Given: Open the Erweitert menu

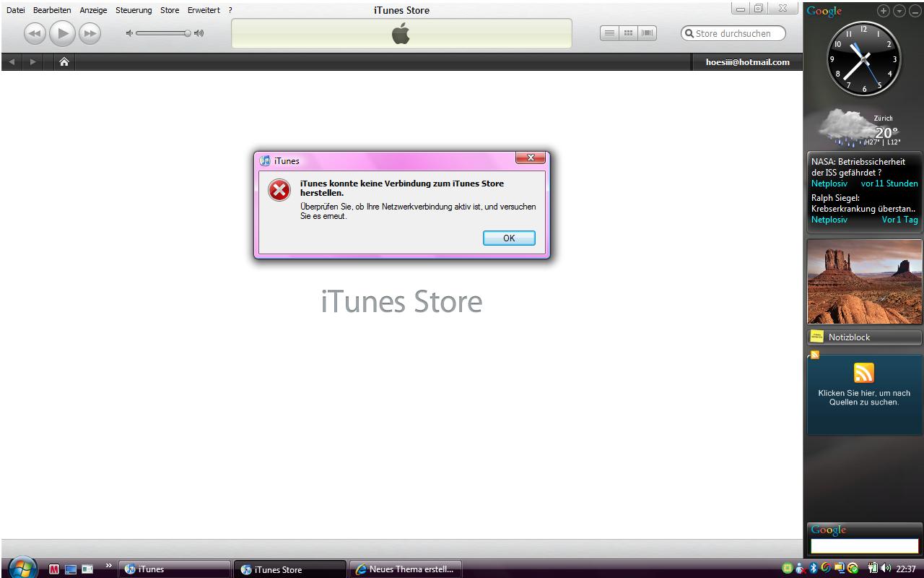Looking at the screenshot, I should pyautogui.click(x=204, y=10).
